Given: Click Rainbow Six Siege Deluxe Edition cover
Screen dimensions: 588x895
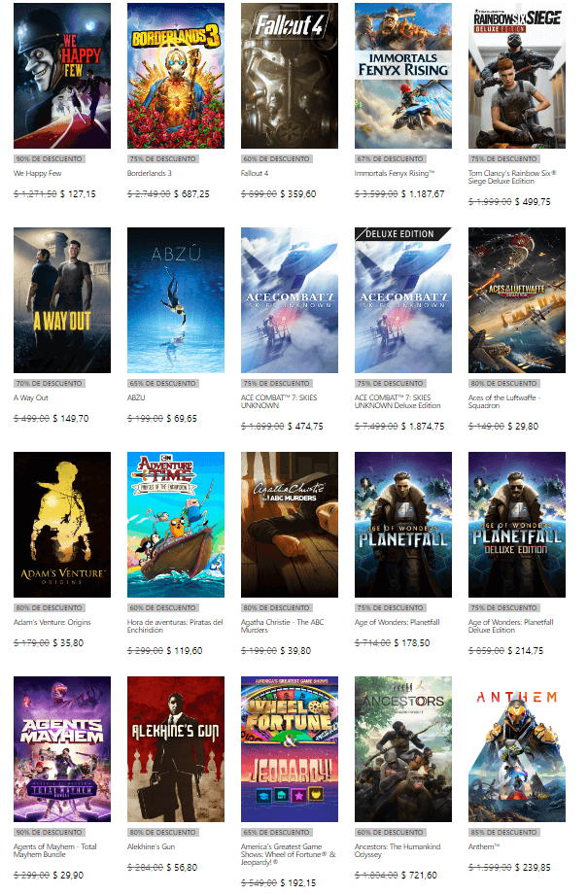Looking at the screenshot, I should point(517,75).
